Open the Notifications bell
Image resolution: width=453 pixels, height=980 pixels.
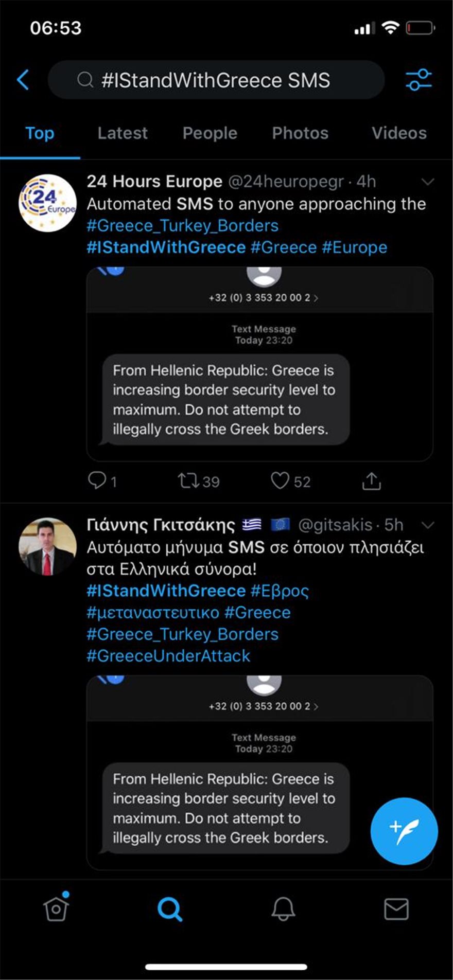click(283, 909)
